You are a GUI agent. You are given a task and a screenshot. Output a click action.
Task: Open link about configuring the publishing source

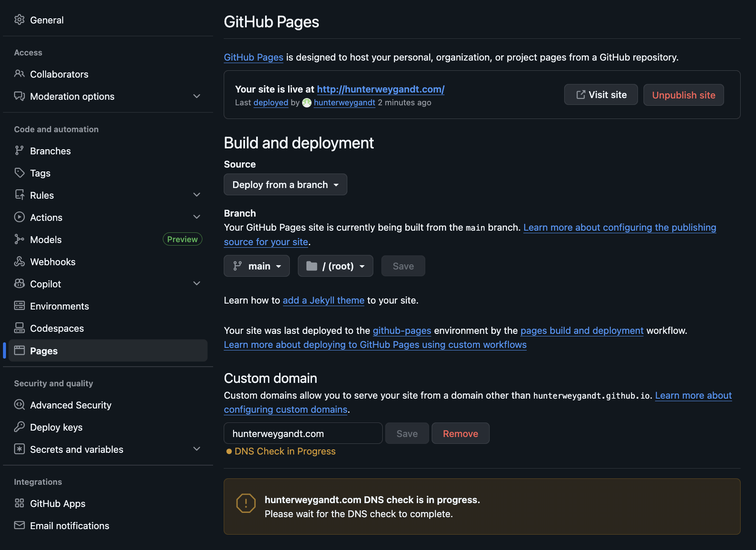pos(620,227)
